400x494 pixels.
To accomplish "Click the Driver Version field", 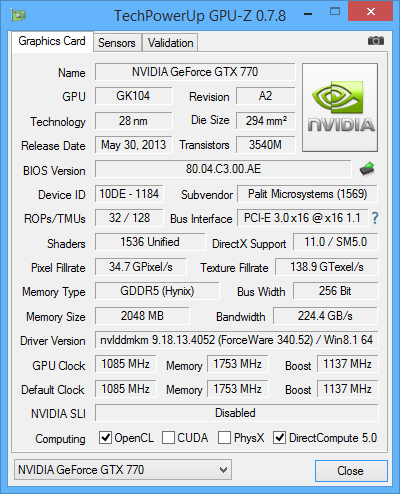I will point(237,340).
